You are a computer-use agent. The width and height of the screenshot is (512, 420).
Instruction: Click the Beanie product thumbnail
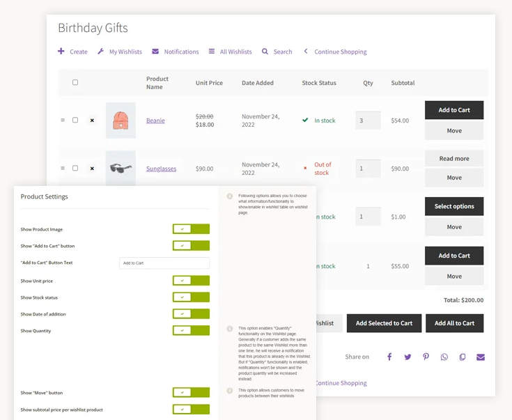121,120
